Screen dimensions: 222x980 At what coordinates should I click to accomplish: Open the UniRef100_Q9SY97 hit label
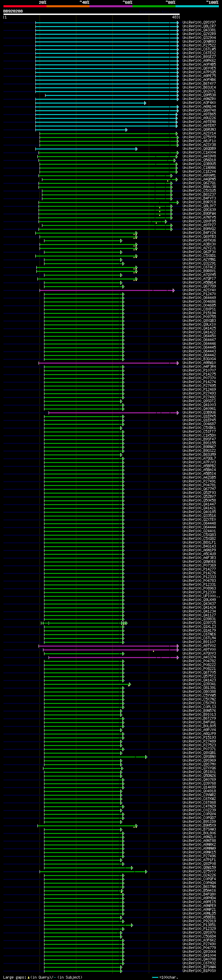pos(199,23)
